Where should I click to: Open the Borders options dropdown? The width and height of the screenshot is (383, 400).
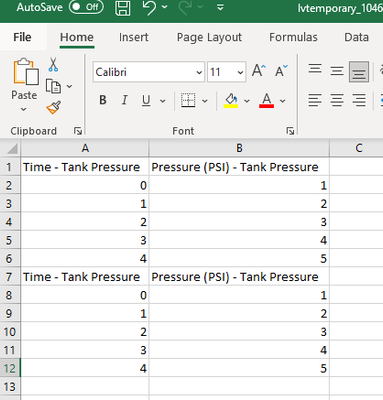(205, 100)
